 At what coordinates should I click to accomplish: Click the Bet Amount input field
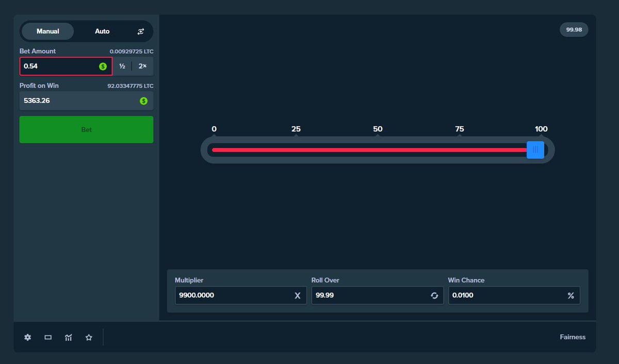point(66,67)
